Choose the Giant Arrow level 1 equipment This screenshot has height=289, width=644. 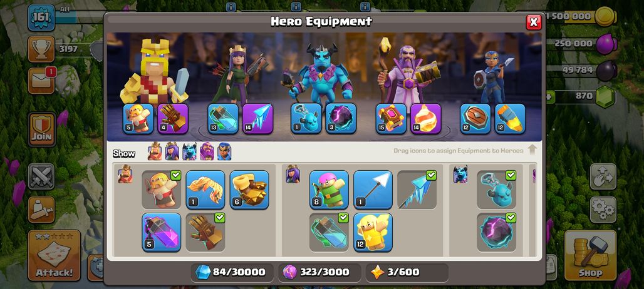point(373,190)
